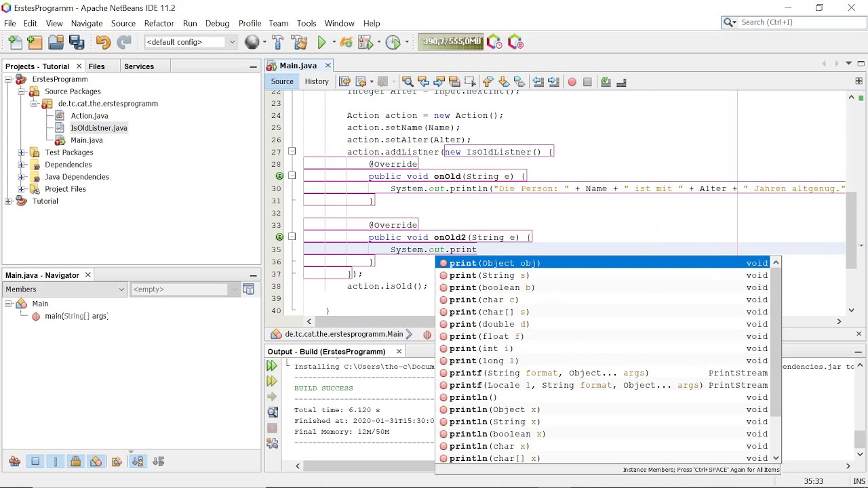Screen dimensions: 868x488
Task: Click the Open Project folder icon
Action: click(56, 42)
